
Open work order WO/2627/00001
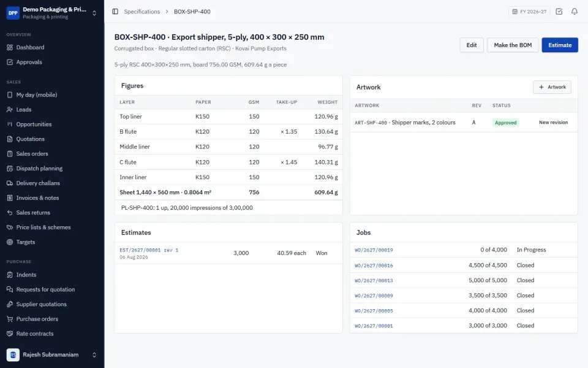point(374,326)
